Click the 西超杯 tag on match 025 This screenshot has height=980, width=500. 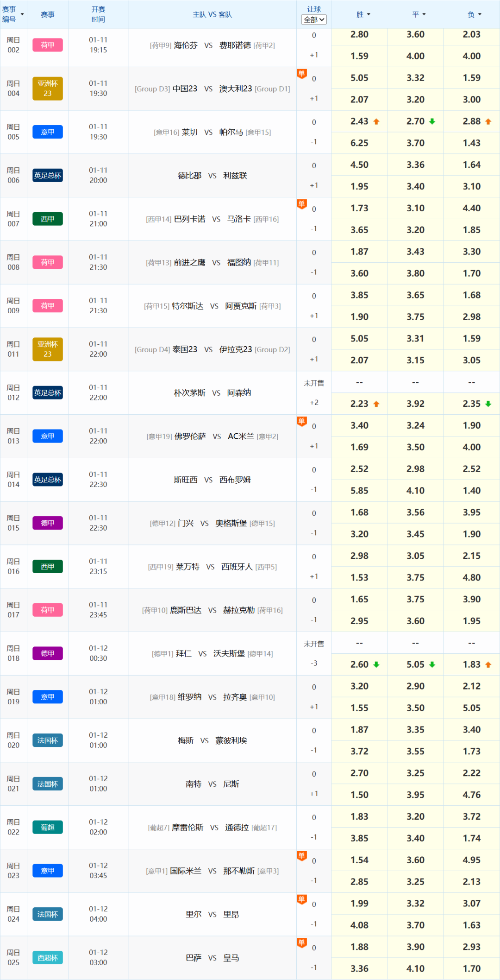(x=48, y=958)
